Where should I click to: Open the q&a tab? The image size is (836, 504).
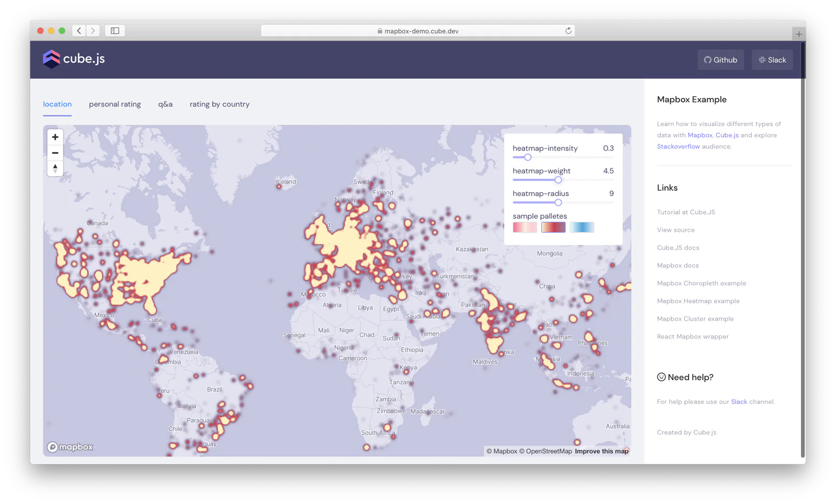[x=165, y=104]
